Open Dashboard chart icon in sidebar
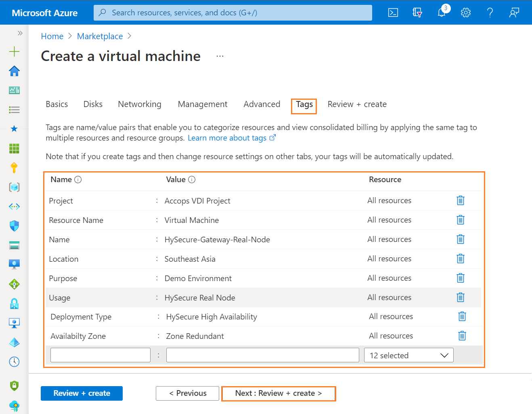 [x=14, y=90]
